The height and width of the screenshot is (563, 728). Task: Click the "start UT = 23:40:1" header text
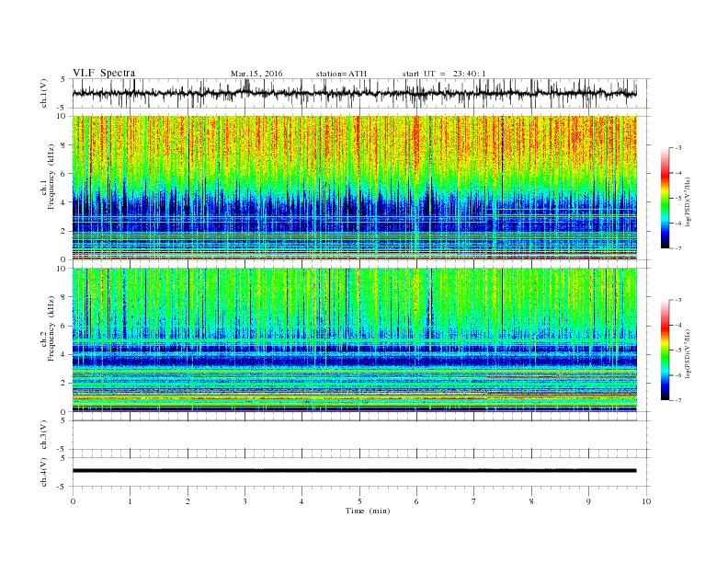[444, 74]
